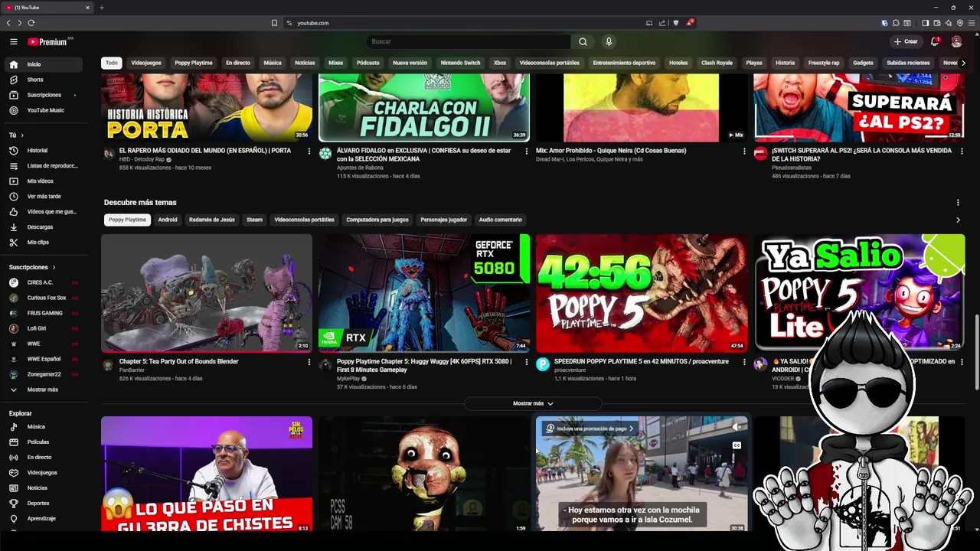
Task: Open Listas de reproducción
Action: coord(43,166)
